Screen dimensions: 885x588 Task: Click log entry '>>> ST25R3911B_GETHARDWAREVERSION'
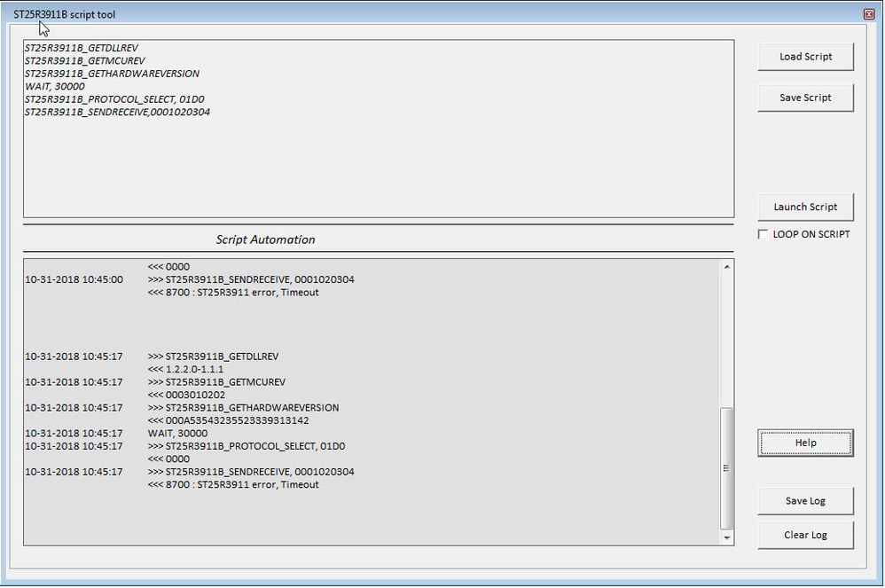[x=244, y=407]
